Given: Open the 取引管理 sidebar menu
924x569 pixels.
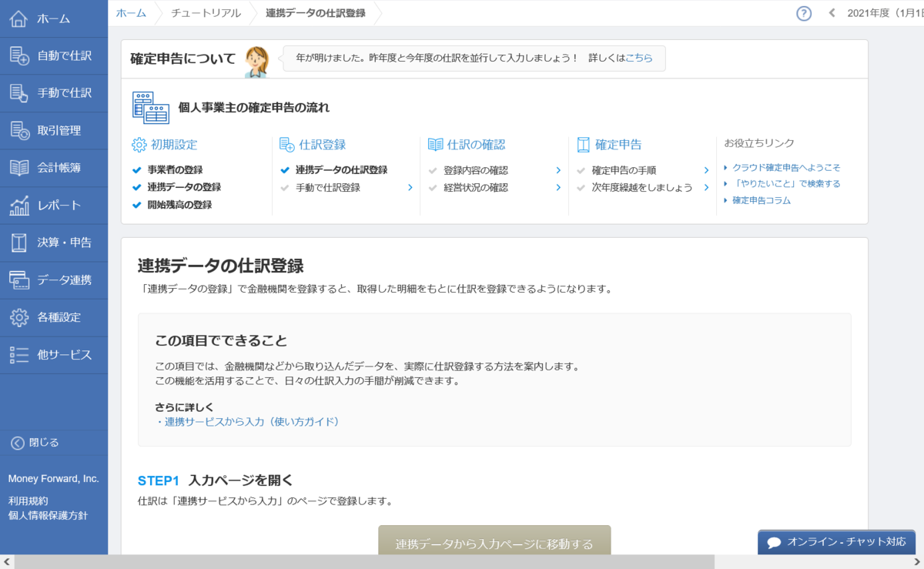Looking at the screenshot, I should [54, 130].
